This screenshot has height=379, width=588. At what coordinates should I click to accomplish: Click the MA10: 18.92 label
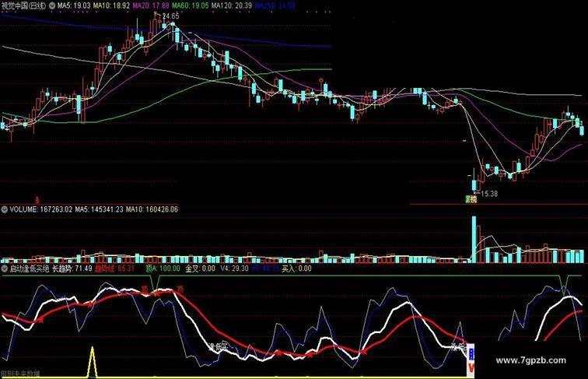(x=111, y=6)
